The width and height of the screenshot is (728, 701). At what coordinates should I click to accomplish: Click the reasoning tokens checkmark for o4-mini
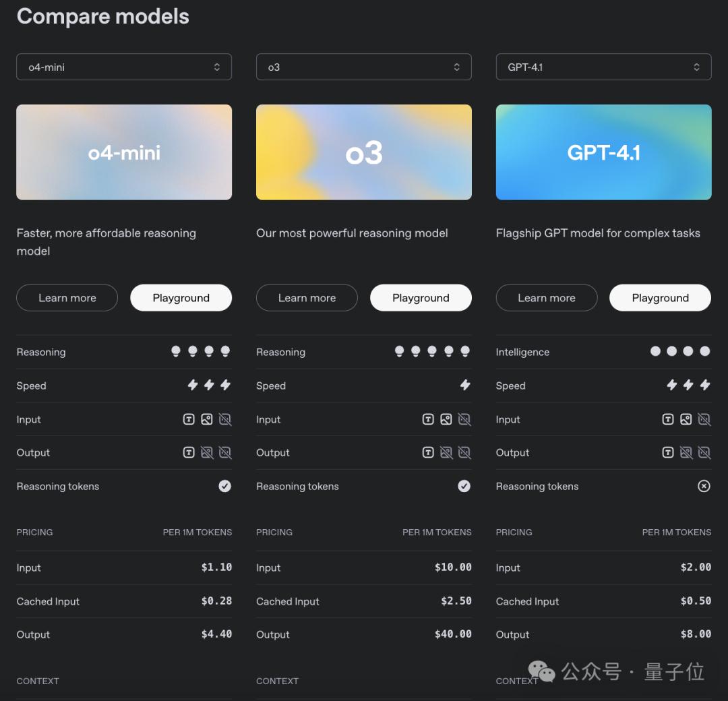click(224, 485)
